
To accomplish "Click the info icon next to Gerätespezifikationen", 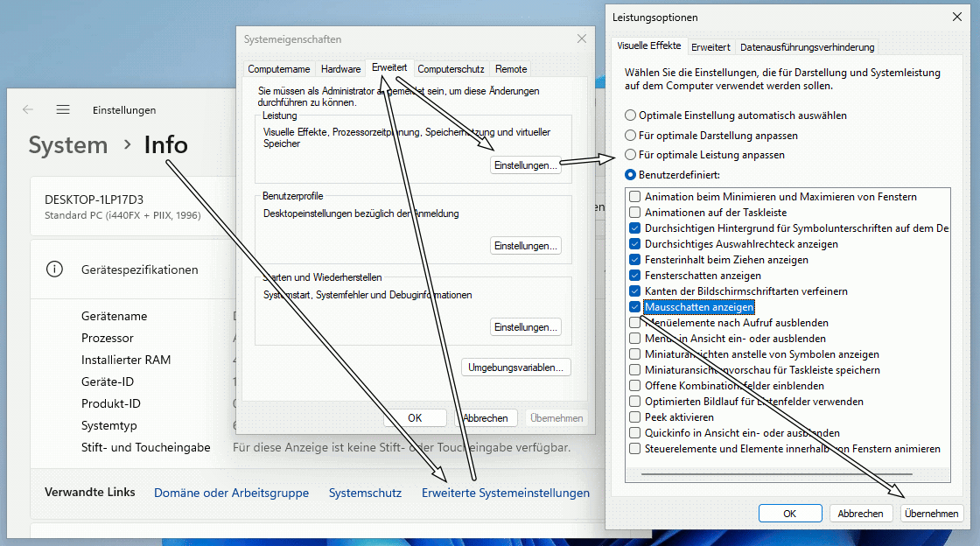I will point(54,269).
